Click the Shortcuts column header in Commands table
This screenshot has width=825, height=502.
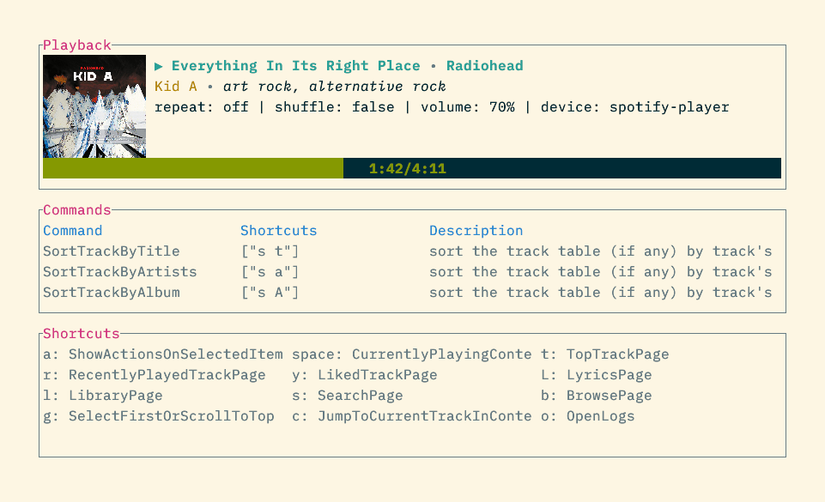click(279, 230)
